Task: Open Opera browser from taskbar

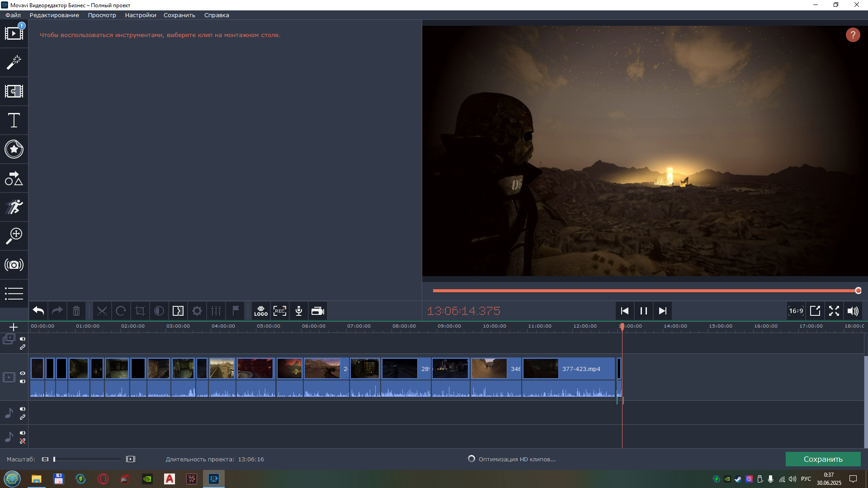Action: (x=103, y=479)
